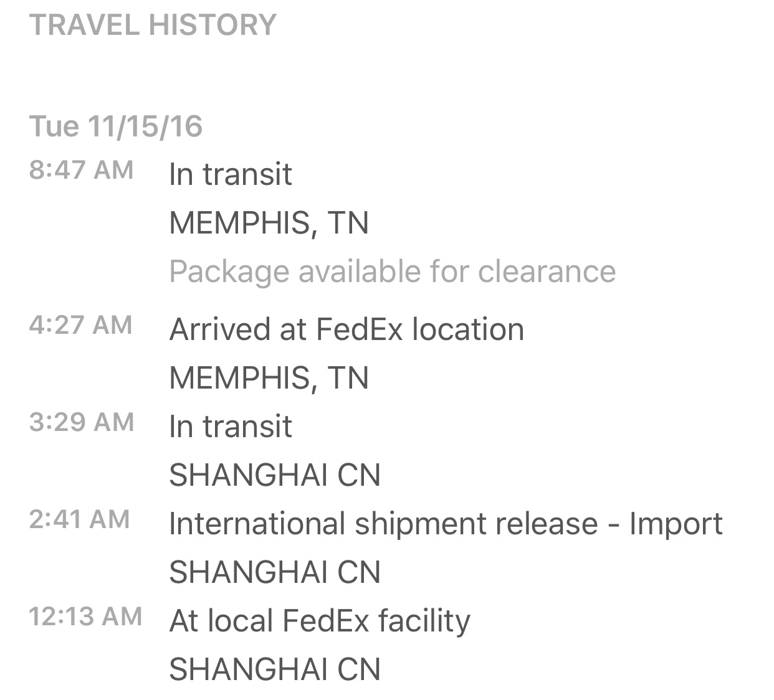The image size is (774, 700).
Task: Select the Tue 11/15/16 date heading
Action: [116, 126]
